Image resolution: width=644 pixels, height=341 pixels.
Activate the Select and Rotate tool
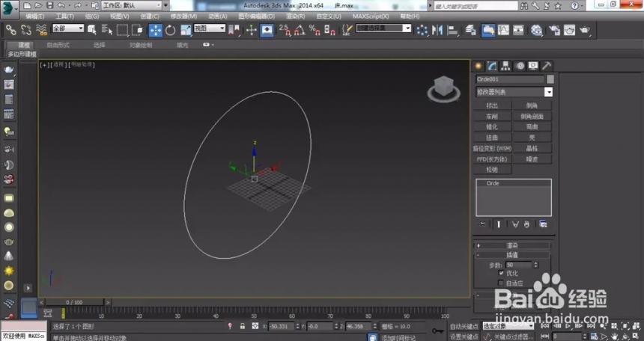click(x=170, y=30)
